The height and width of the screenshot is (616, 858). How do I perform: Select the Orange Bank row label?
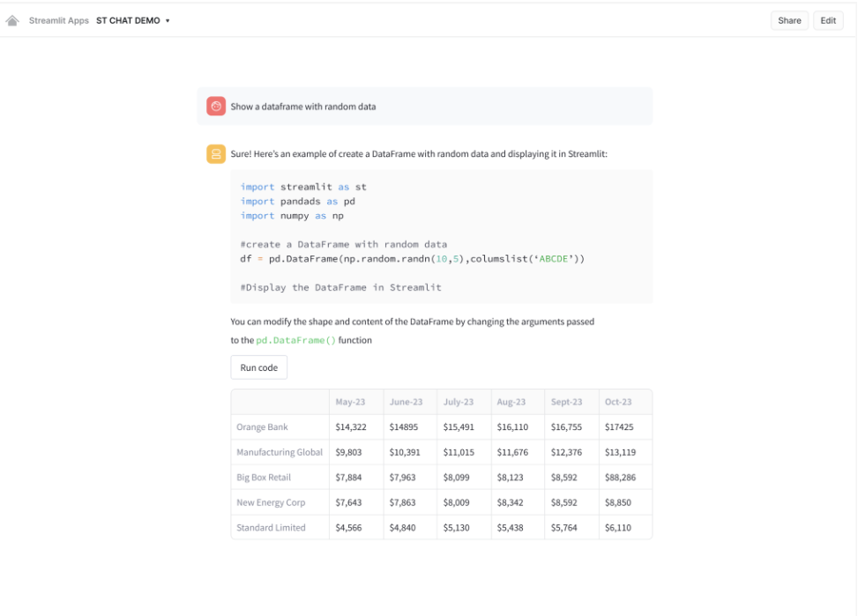(x=280, y=427)
